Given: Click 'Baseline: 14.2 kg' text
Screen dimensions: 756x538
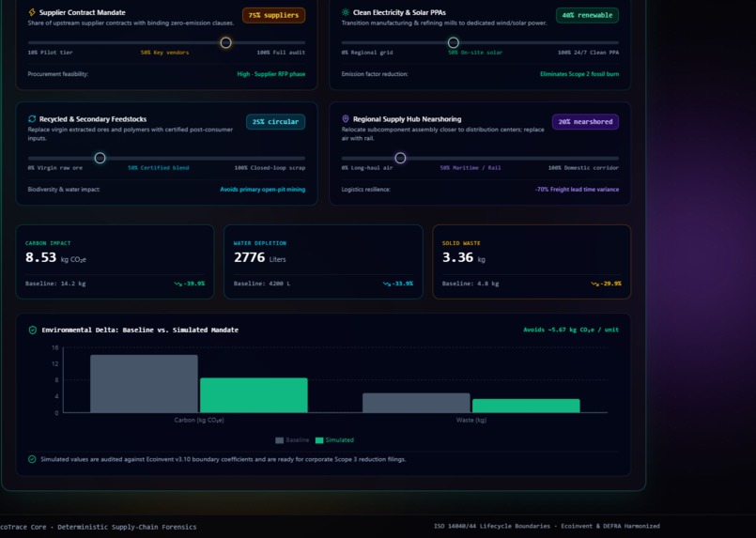Looking at the screenshot, I should 55,284.
